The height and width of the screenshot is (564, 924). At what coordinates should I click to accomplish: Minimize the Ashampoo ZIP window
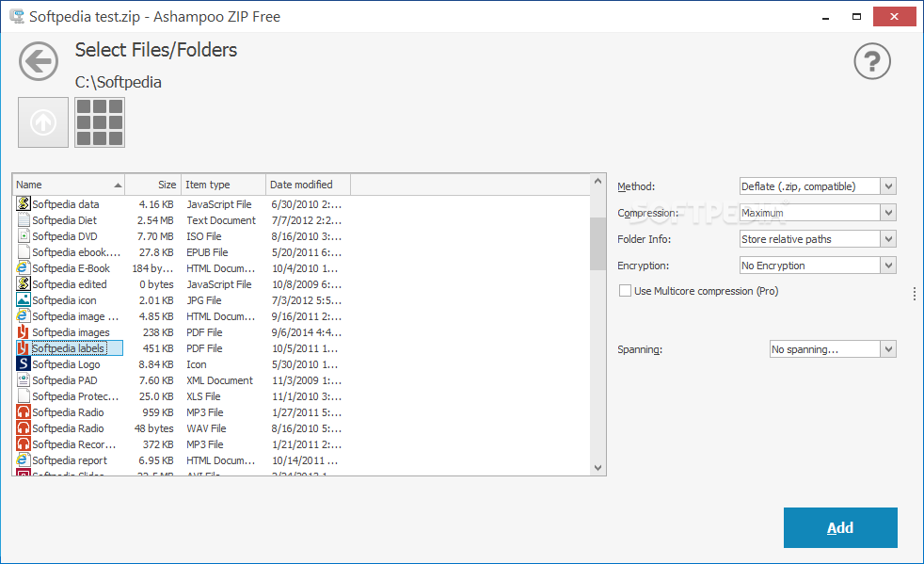click(825, 17)
